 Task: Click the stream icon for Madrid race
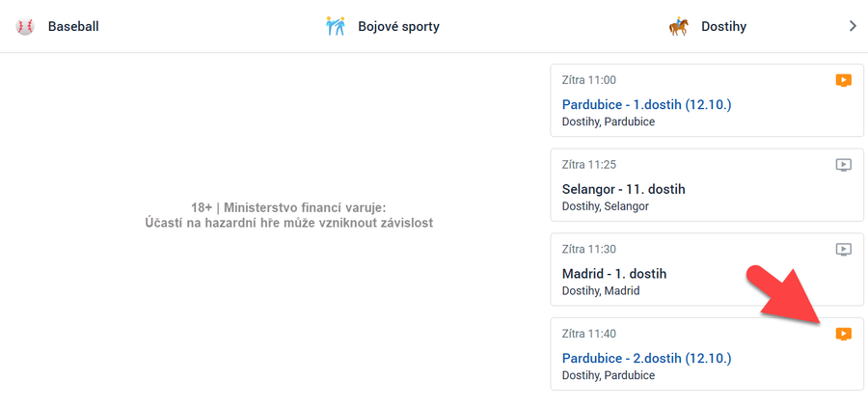[x=844, y=250]
